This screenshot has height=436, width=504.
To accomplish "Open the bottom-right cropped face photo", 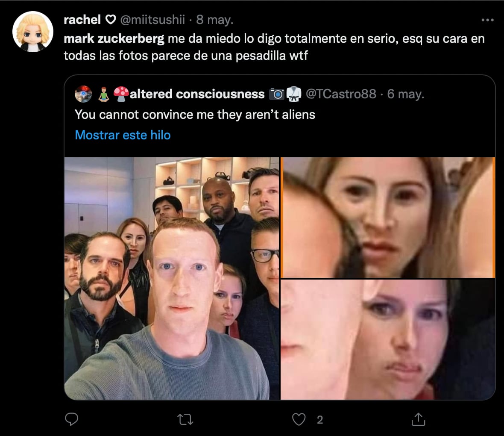I will click(388, 339).
